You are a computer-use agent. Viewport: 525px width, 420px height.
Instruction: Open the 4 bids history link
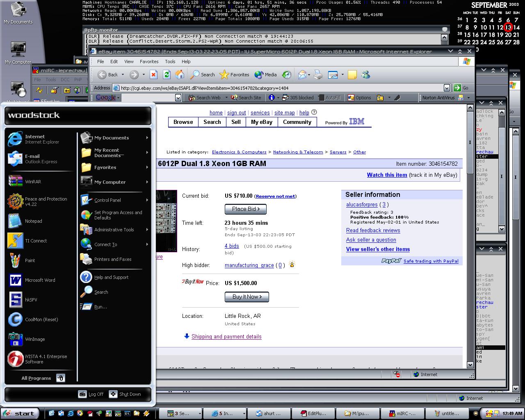[232, 246]
